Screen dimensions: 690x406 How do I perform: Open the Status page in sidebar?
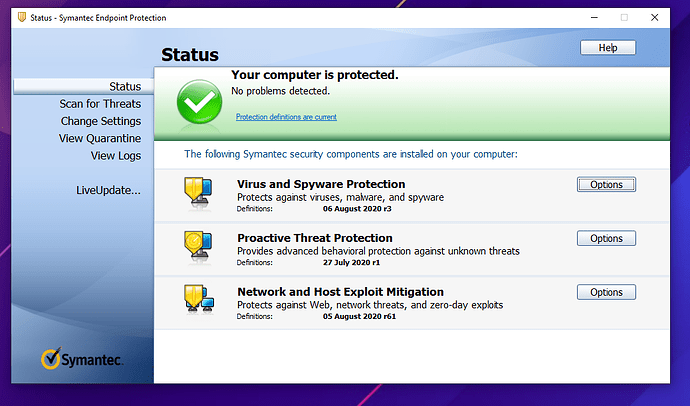click(124, 87)
